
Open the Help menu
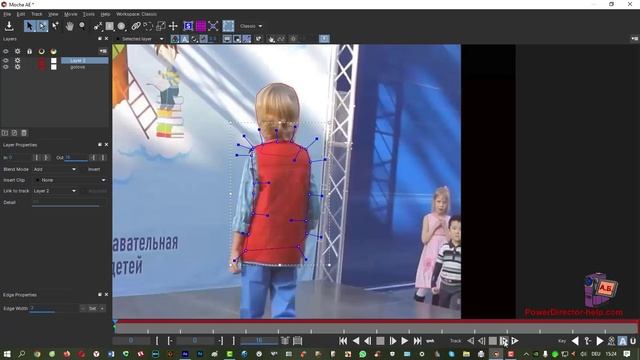(105, 14)
